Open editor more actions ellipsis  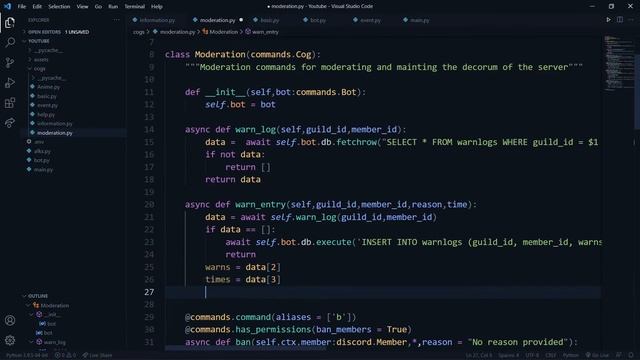point(631,20)
